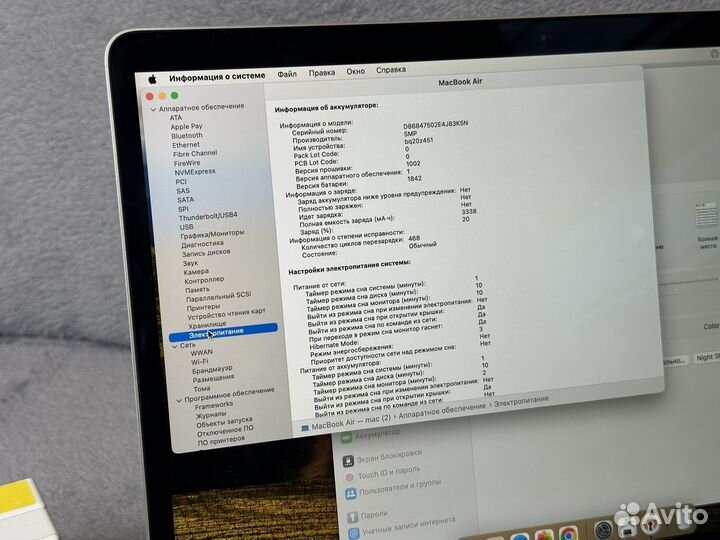Select Frameworks under Программное обеспечение
This screenshot has height=540, width=720.
214,405
